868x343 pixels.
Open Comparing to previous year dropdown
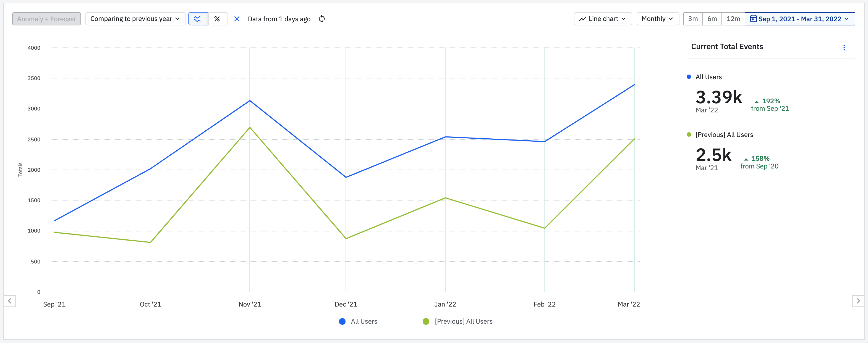[135, 19]
